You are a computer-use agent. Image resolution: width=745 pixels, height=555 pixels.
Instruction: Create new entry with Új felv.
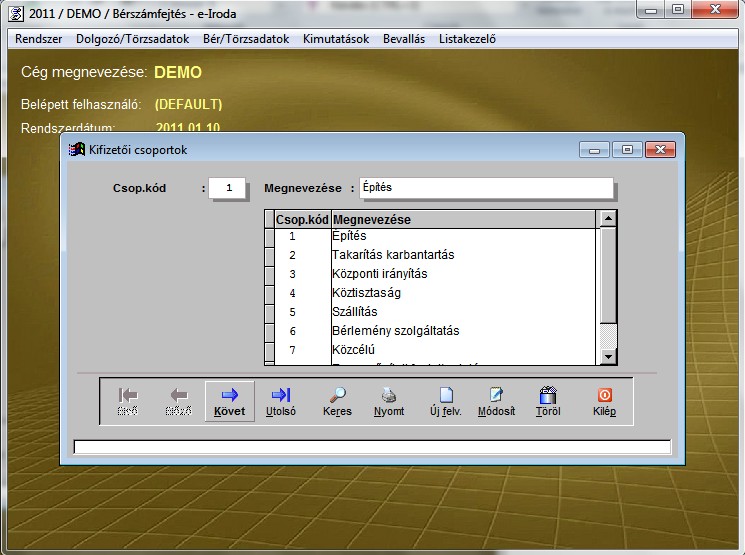point(445,401)
